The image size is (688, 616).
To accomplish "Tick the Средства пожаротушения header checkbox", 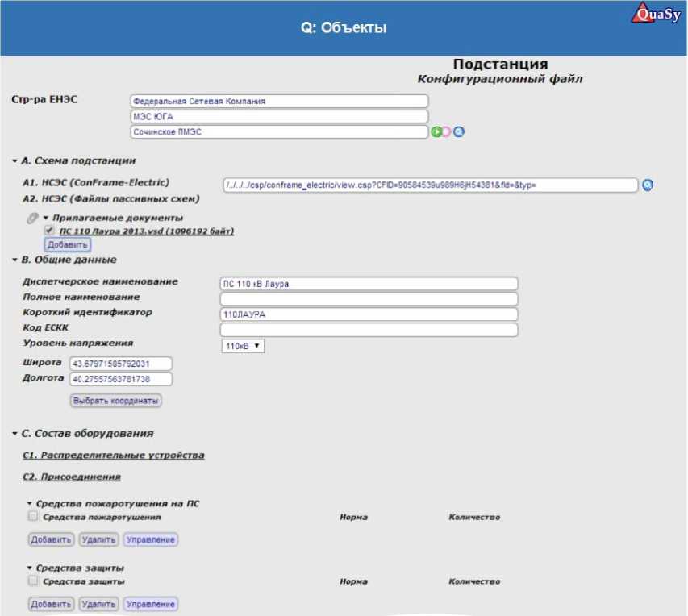I will (x=33, y=516).
